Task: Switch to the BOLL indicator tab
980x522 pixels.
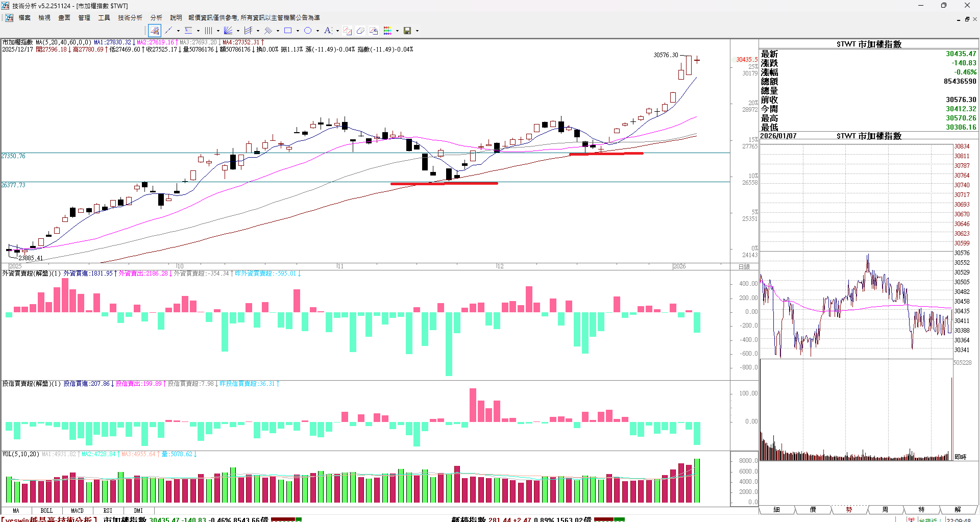Action: click(46, 511)
